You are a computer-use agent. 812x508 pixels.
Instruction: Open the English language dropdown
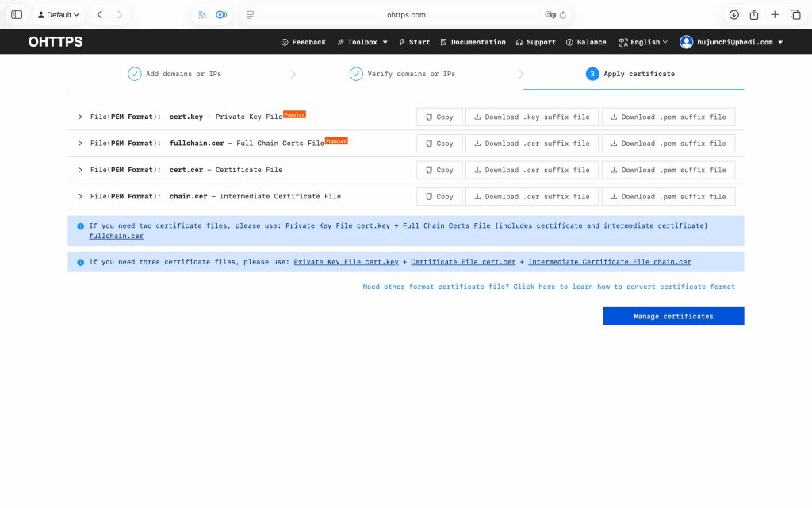(x=643, y=42)
